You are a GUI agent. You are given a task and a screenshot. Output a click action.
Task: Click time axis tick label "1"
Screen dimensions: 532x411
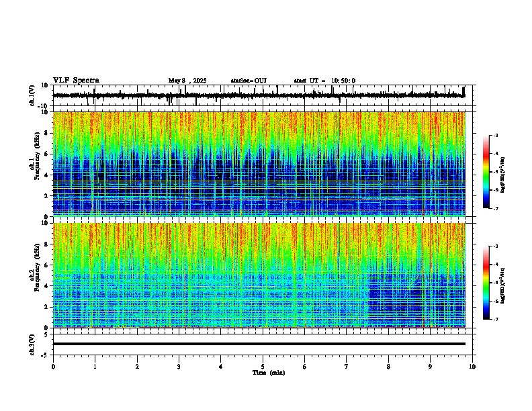pyautogui.click(x=95, y=367)
